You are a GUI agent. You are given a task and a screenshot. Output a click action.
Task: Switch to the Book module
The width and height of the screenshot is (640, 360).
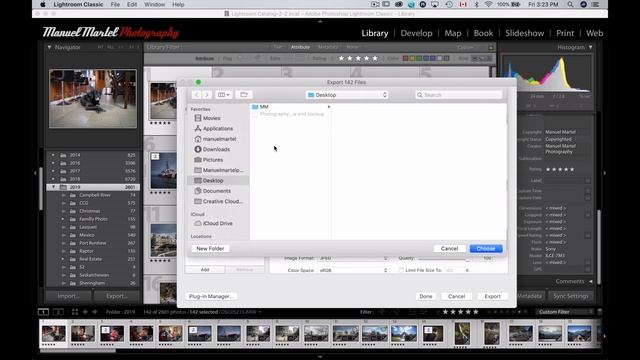(x=483, y=33)
